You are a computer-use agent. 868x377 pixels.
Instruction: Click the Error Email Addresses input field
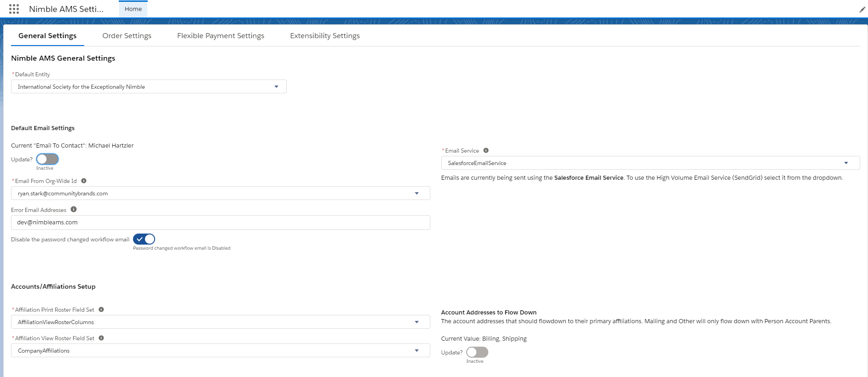point(220,223)
